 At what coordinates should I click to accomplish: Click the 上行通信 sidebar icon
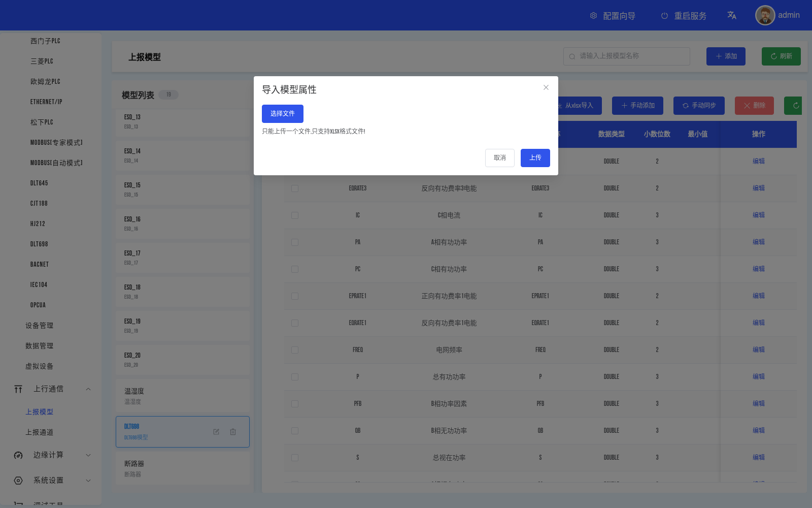pyautogui.click(x=18, y=389)
